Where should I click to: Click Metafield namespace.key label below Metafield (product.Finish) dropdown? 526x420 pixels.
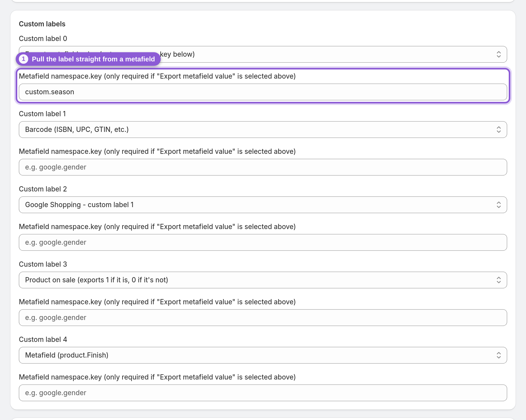point(157,377)
